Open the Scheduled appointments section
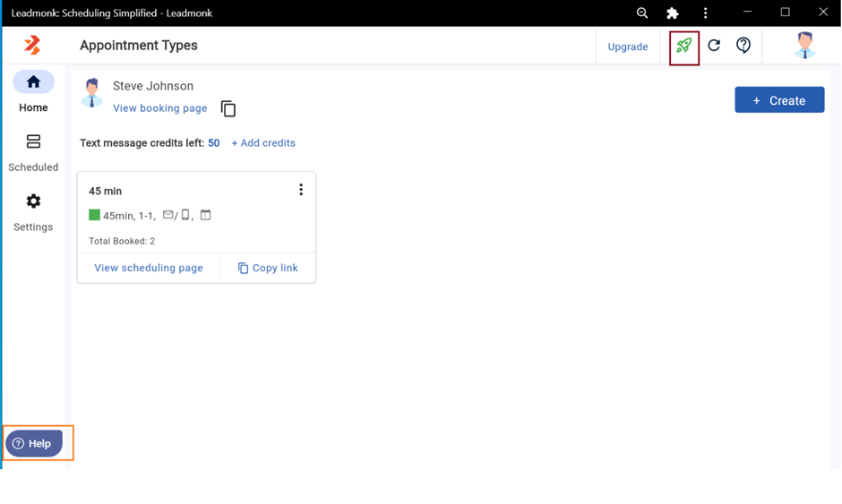 pos(33,153)
